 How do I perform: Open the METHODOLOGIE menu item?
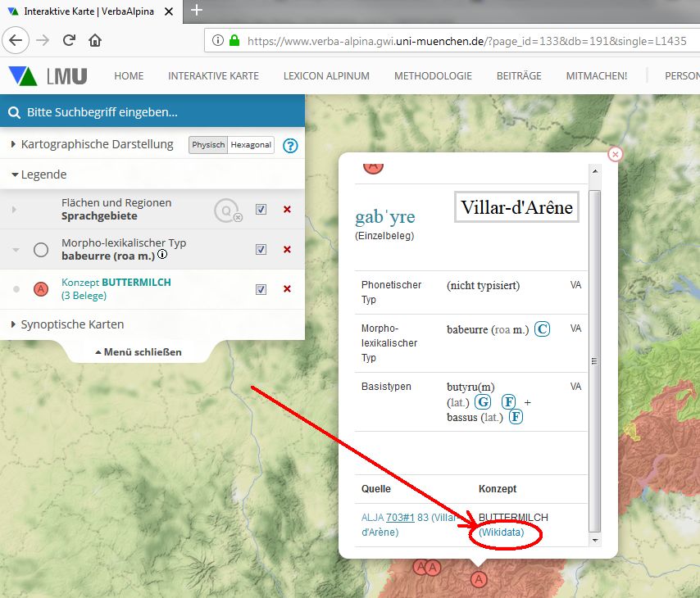click(433, 76)
